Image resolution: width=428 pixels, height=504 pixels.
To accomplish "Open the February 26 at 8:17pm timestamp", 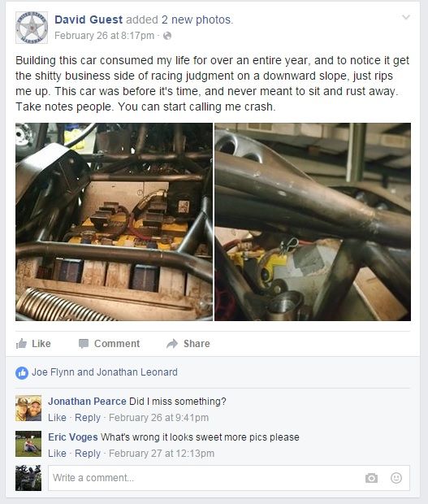I will pyautogui.click(x=104, y=36).
